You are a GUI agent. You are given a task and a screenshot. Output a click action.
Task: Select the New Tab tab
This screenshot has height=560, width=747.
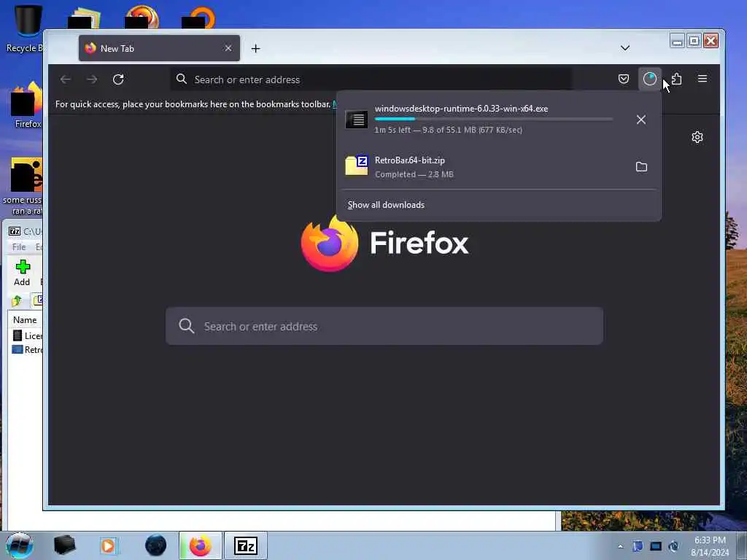(x=159, y=48)
